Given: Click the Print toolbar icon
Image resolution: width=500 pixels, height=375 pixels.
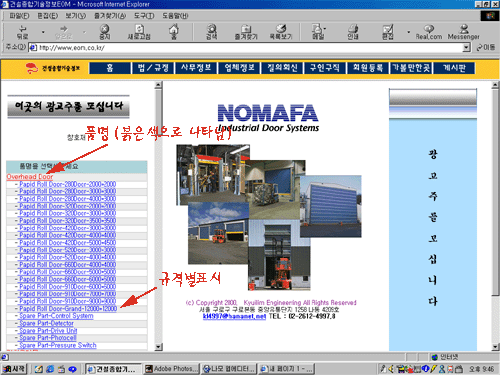Looking at the screenshot, I should (353, 32).
